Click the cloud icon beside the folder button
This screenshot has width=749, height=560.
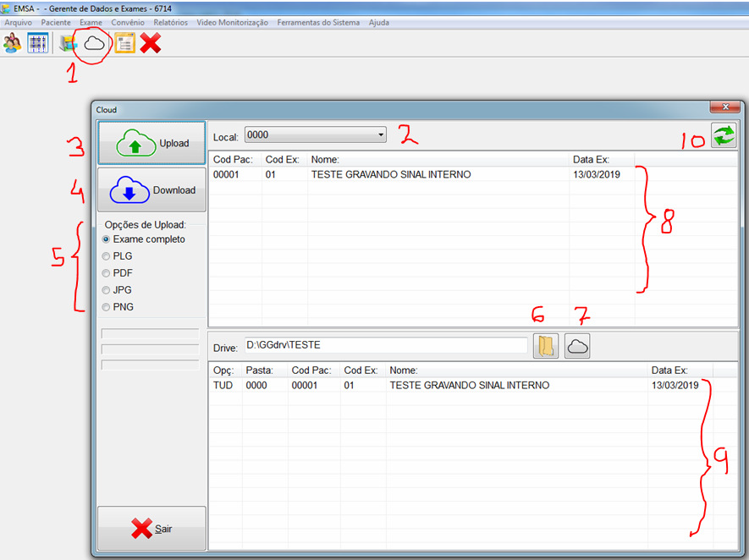point(577,346)
